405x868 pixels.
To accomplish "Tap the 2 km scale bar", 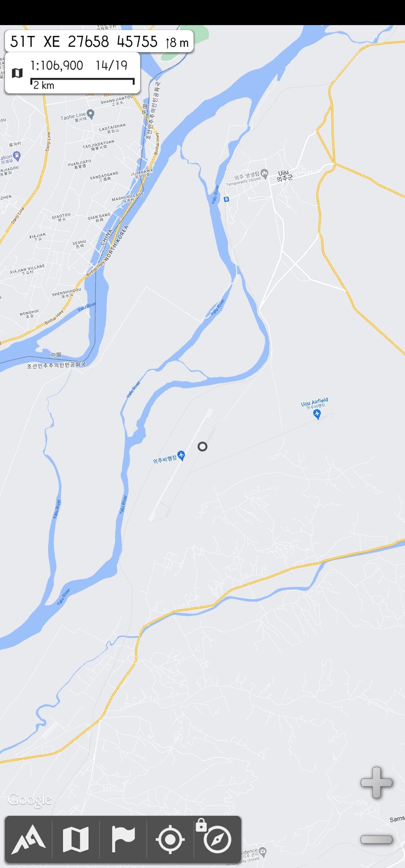I will click(x=82, y=83).
